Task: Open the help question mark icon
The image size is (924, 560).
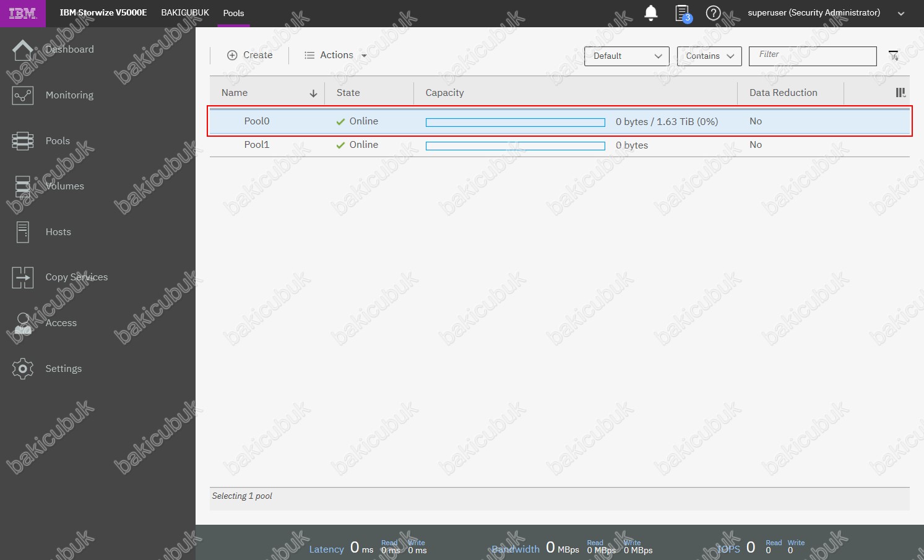Action: tap(714, 13)
